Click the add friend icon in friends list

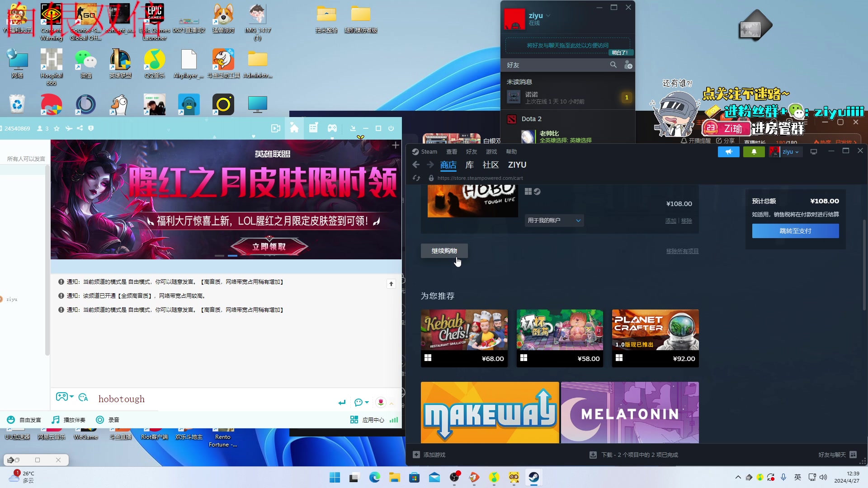tap(628, 65)
